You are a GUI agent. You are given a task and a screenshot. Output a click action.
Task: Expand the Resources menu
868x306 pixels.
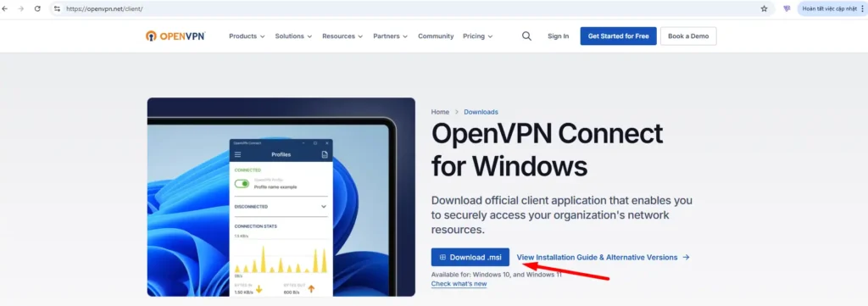click(342, 36)
